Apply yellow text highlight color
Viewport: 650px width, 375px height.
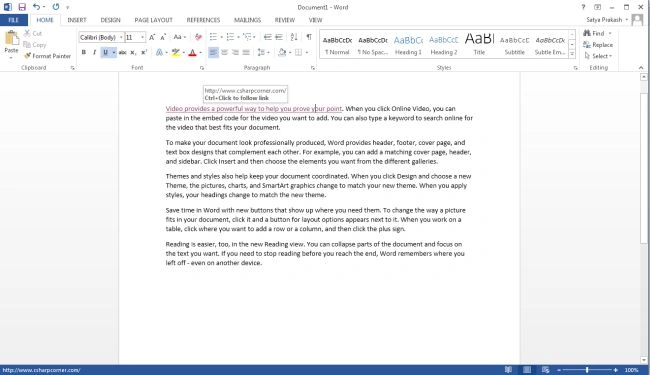(x=176, y=52)
